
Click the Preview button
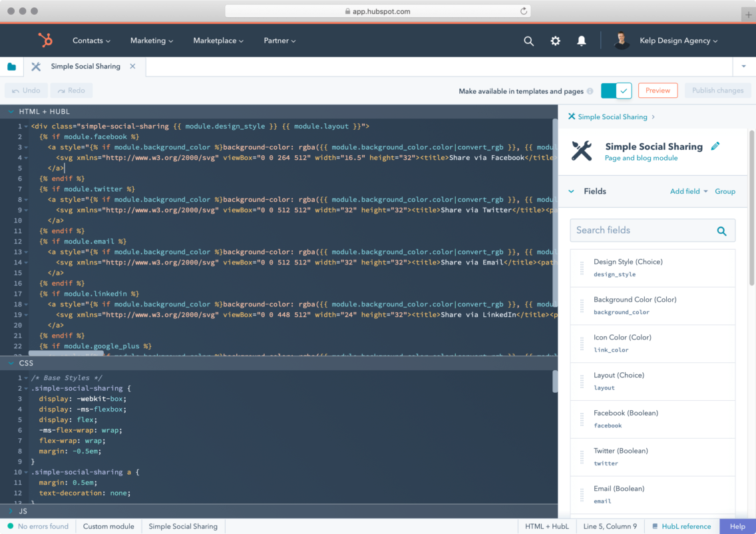658,90
